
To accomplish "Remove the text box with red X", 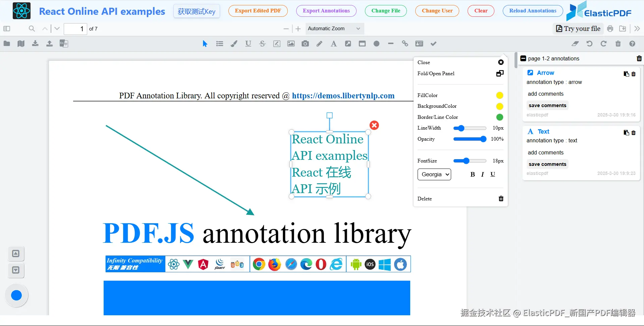I will [374, 125].
